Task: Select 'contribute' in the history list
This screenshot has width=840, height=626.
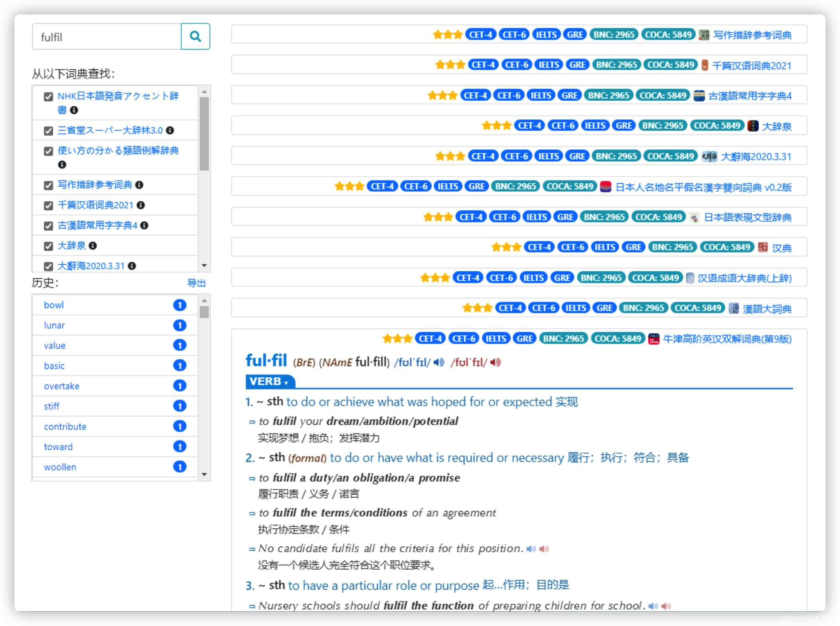Action: (65, 426)
